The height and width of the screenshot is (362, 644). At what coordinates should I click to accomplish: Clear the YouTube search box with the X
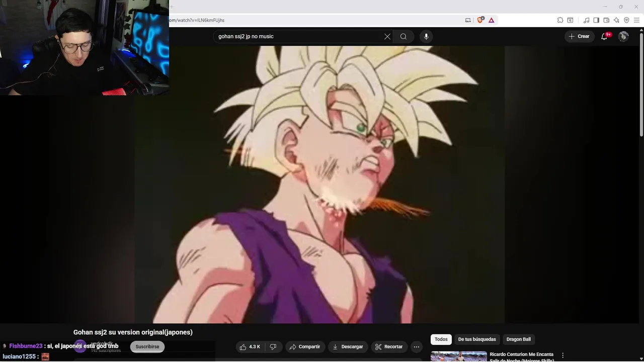coord(387,36)
